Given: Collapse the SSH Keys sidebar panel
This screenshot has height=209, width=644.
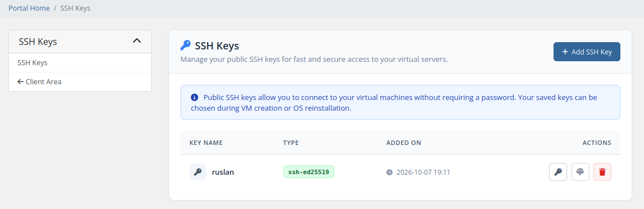Looking at the screenshot, I should [137, 41].
